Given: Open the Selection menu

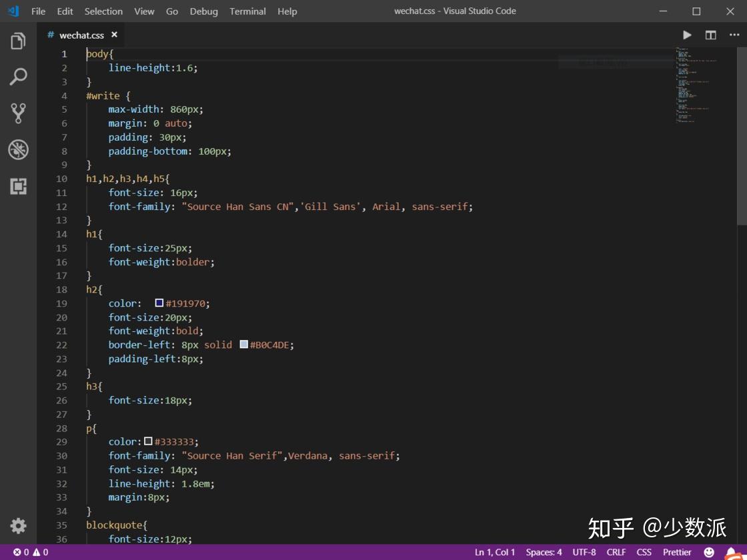Looking at the screenshot, I should coord(103,11).
